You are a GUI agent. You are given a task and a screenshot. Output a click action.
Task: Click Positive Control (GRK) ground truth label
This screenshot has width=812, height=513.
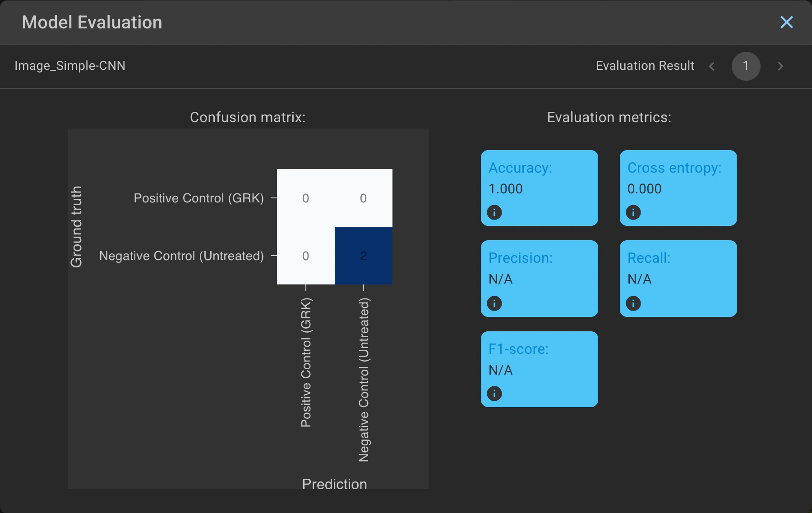pos(199,198)
